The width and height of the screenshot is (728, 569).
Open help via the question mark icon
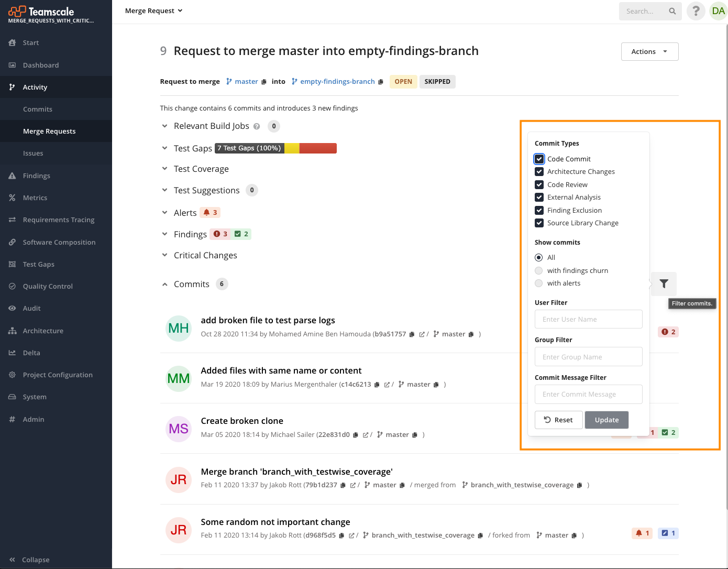coord(696,10)
